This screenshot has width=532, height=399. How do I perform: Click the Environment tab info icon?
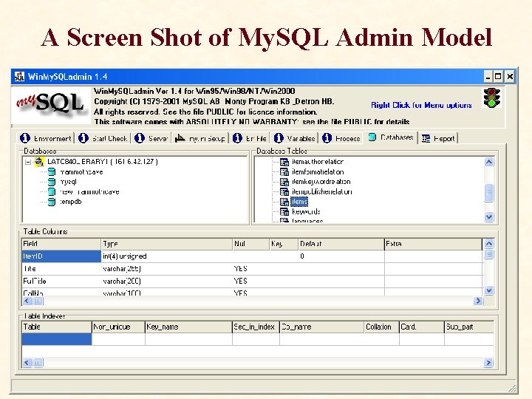(x=25, y=138)
